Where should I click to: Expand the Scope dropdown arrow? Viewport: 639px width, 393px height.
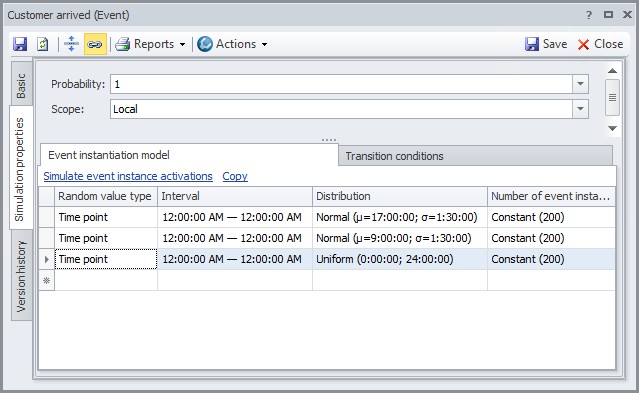580,109
